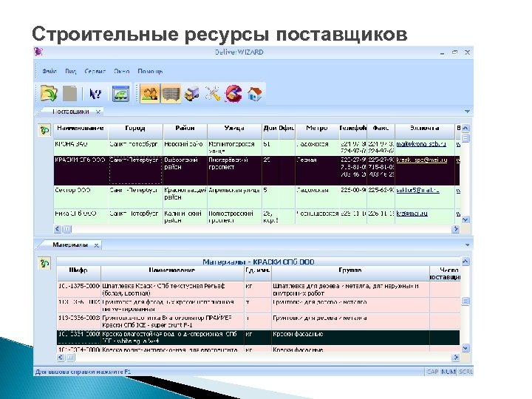The image size is (532, 399).
Task: Activate the context help arrow icon
Action: pos(95,94)
